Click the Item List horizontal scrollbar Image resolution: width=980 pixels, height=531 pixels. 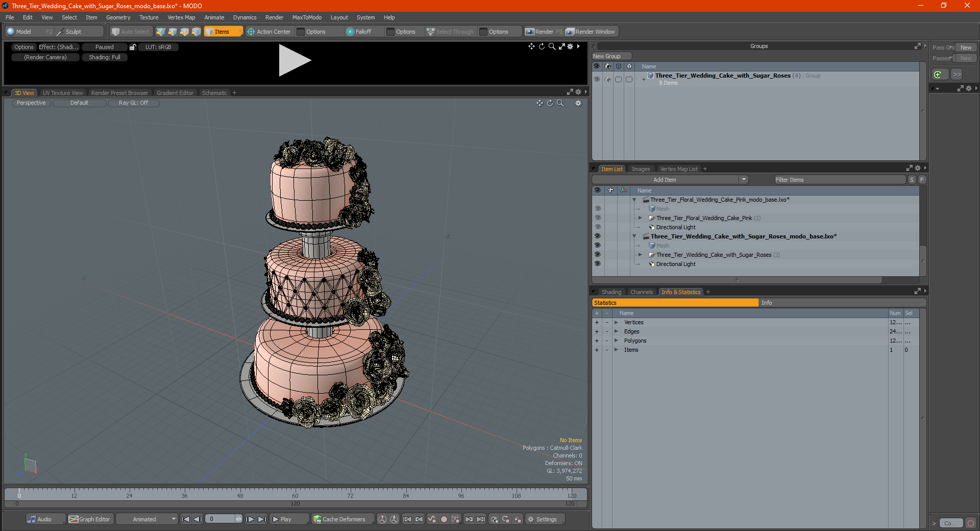[737, 280]
